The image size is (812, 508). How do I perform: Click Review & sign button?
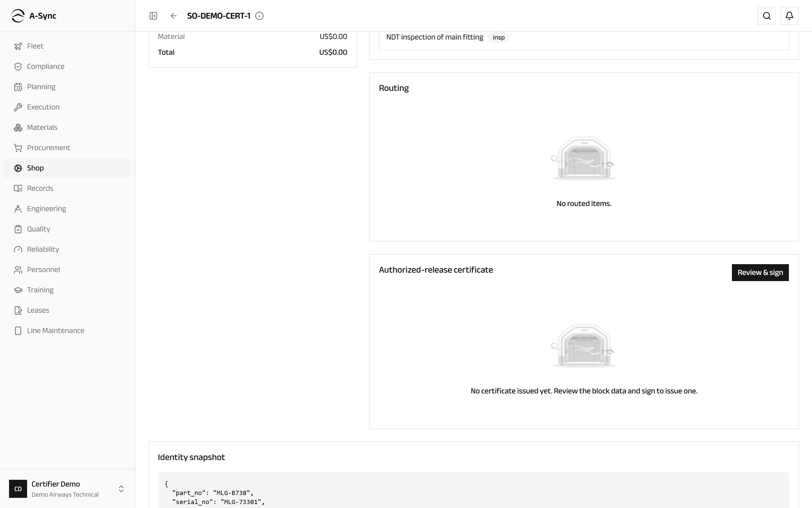pos(760,272)
